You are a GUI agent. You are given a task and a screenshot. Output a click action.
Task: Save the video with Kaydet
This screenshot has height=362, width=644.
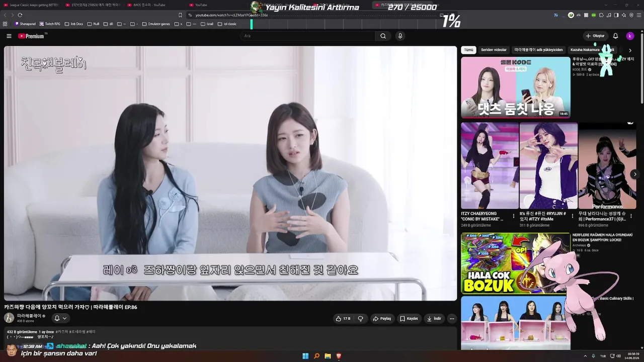point(409,318)
